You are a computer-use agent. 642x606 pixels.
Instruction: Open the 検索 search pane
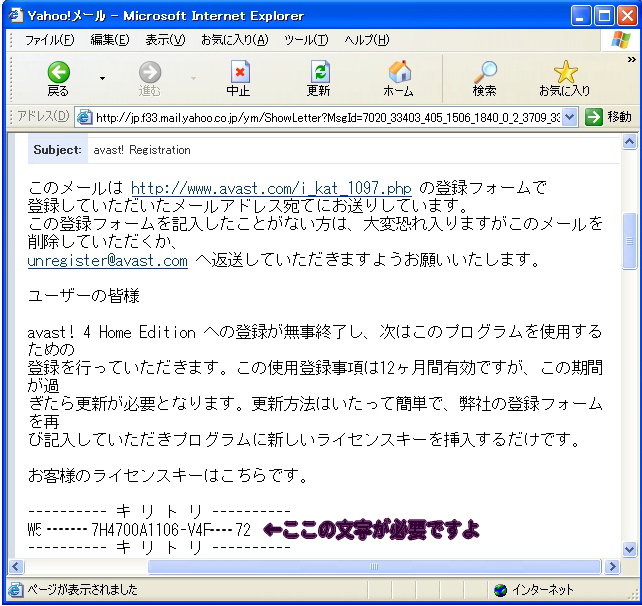click(484, 79)
